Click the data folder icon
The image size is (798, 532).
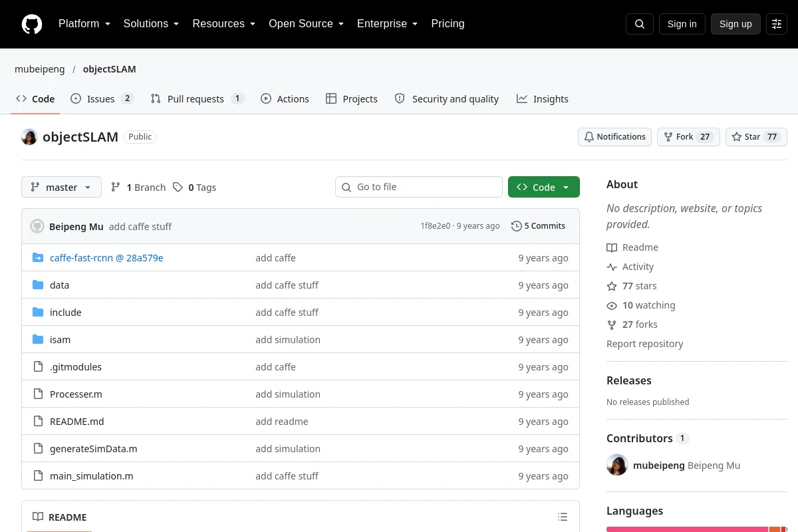click(38, 285)
